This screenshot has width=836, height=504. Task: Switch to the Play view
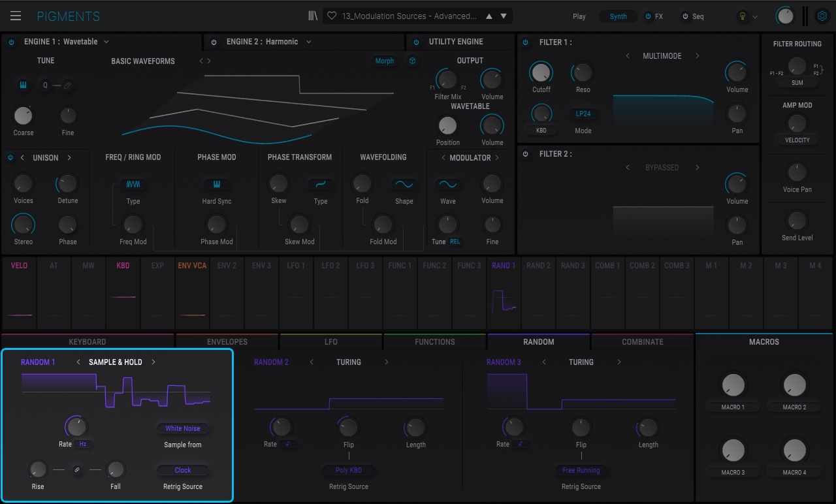pos(579,16)
